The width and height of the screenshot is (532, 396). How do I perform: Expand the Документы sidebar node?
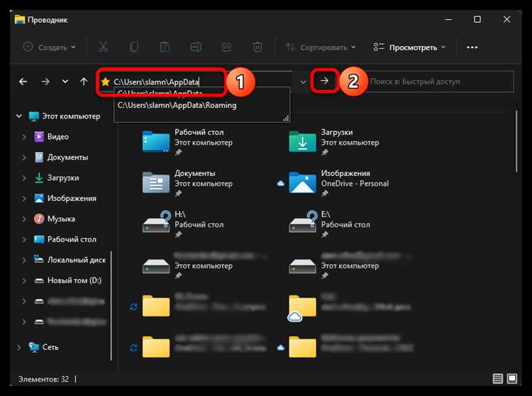click(x=24, y=158)
